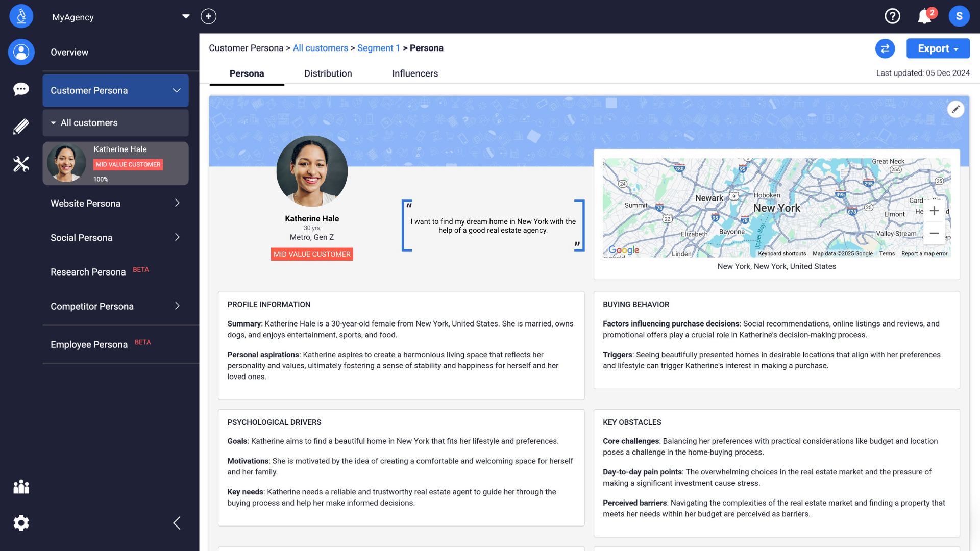
Task: Open the MyAgency dropdown
Action: click(186, 16)
